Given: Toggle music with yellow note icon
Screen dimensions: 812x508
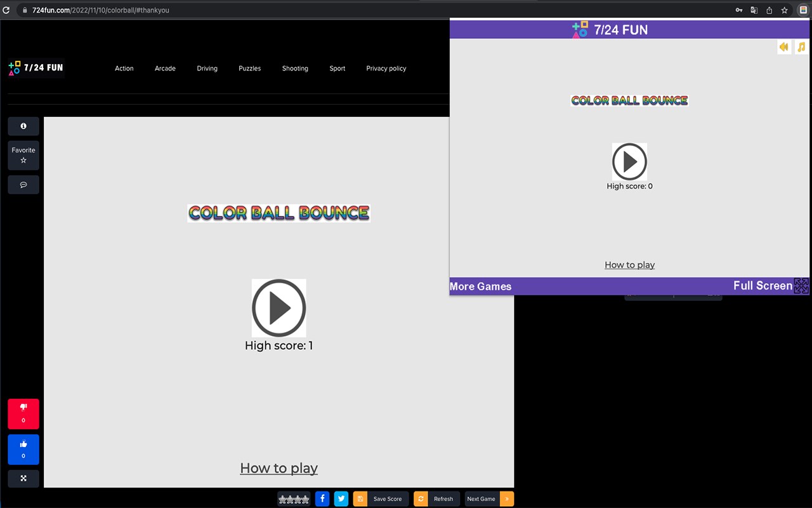Looking at the screenshot, I should tap(801, 47).
